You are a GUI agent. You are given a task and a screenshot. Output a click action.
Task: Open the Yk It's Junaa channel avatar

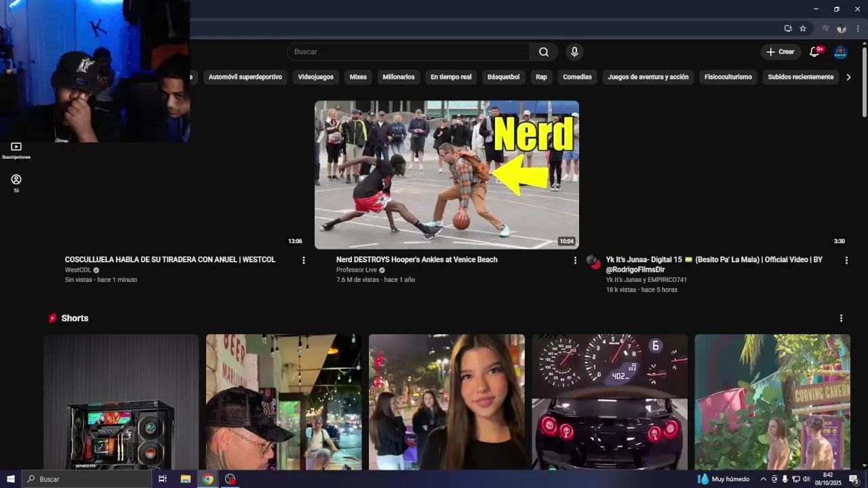click(x=593, y=262)
